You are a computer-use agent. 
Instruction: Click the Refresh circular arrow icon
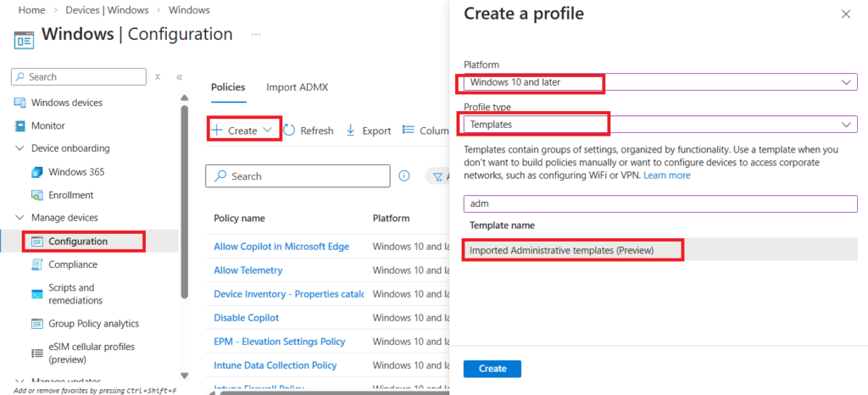tap(290, 130)
